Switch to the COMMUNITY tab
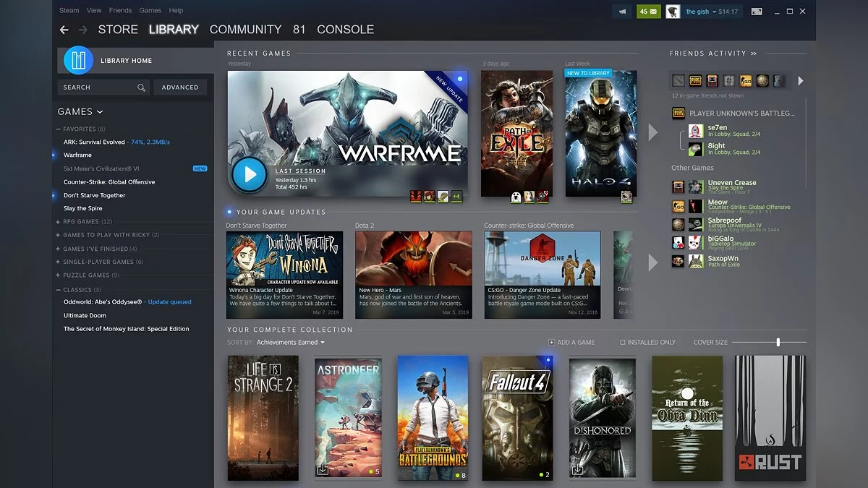The image size is (868, 488). coord(245,30)
